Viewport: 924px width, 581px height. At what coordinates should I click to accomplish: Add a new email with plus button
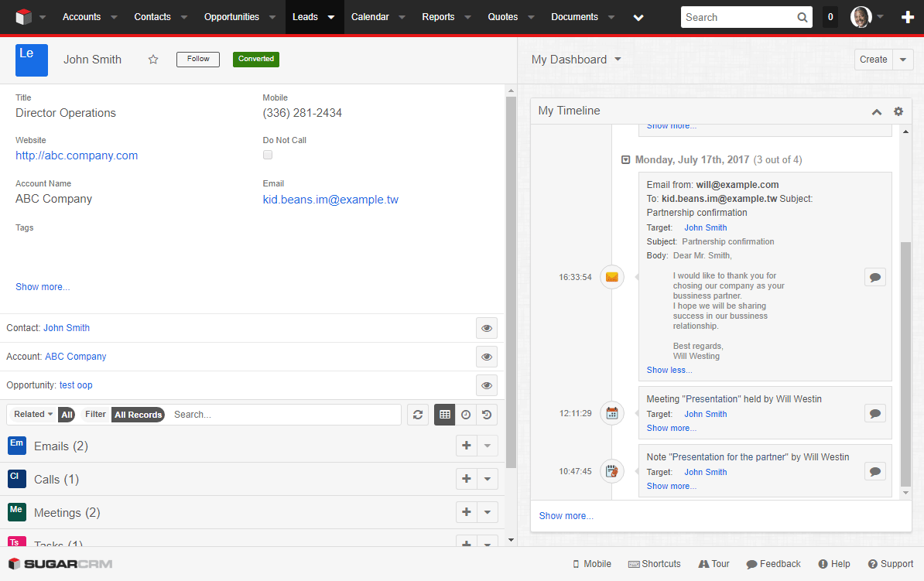coord(466,446)
